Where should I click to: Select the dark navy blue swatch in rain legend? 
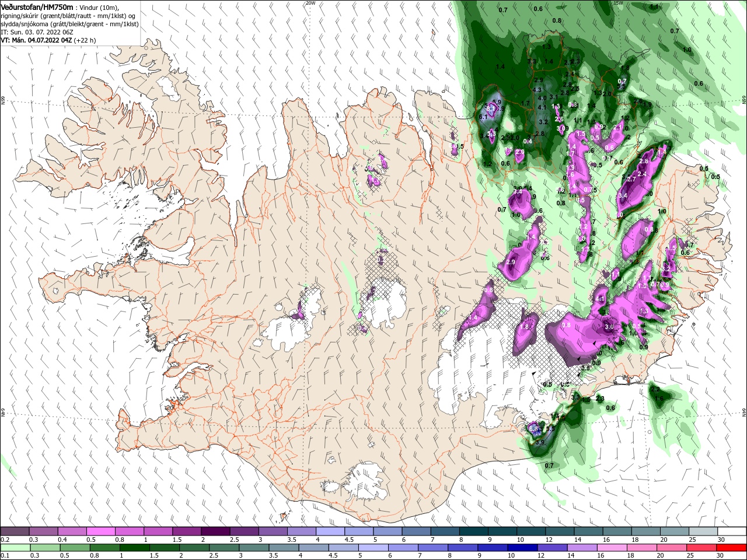coord(521,548)
